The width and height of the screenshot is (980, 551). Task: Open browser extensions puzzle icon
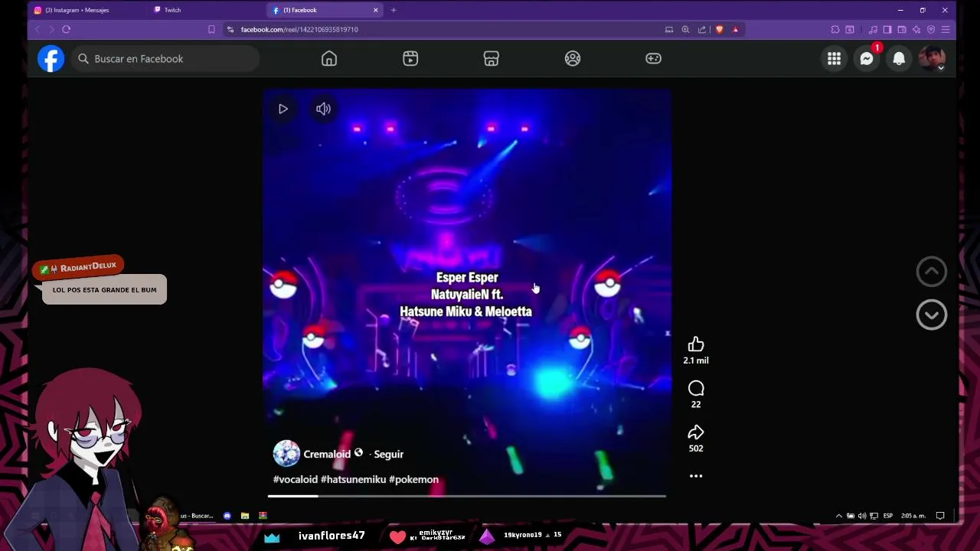tap(835, 29)
